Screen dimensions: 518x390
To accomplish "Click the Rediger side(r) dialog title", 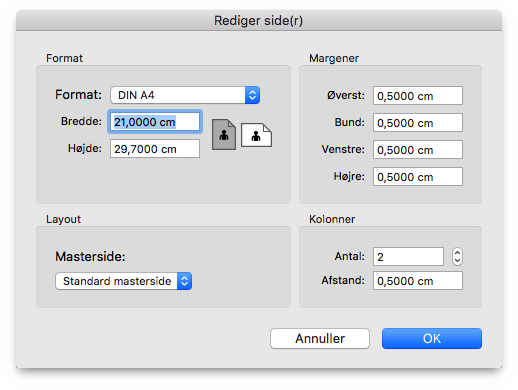I will [259, 21].
